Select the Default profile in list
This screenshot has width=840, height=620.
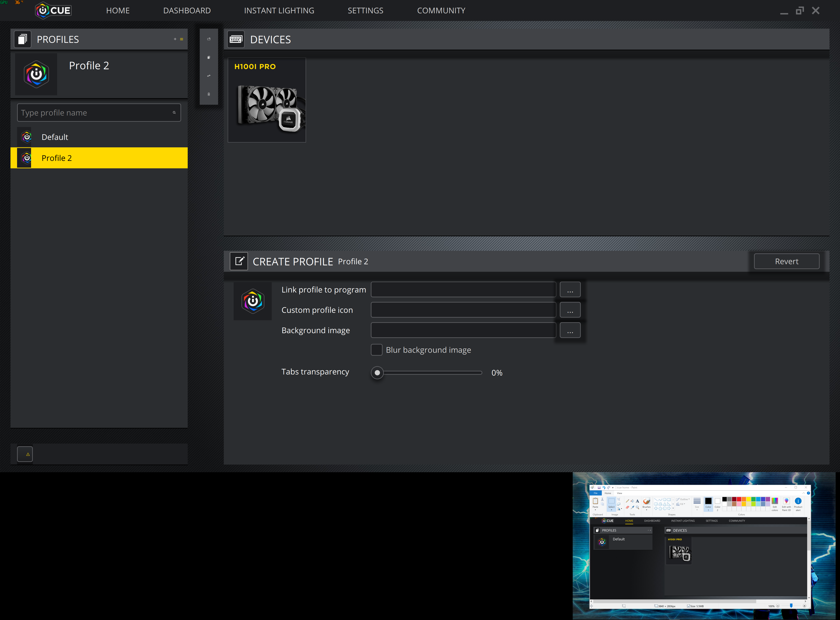(99, 137)
